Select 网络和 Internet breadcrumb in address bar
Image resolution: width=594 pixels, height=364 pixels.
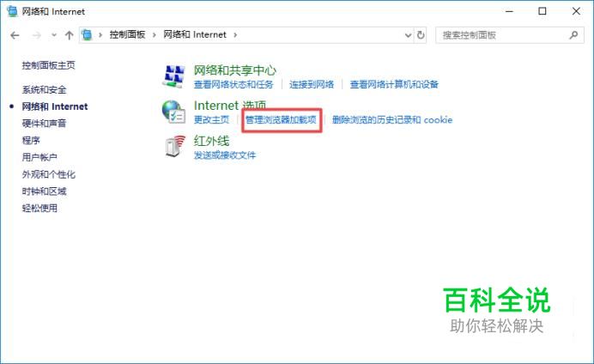click(195, 35)
